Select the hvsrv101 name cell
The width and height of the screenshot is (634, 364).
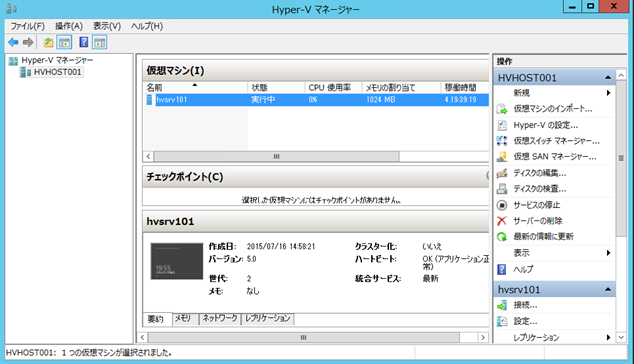171,100
